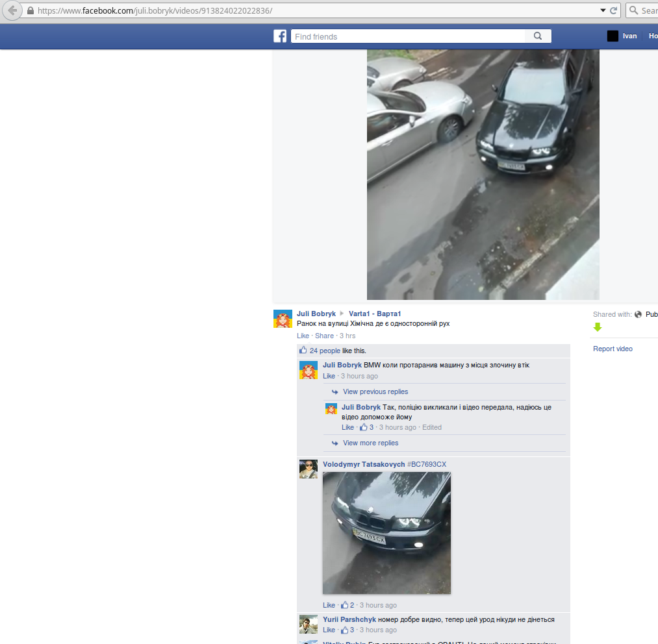Like Volodymyr Tatsakovych's photo comment
658x644 pixels.
pyautogui.click(x=329, y=605)
